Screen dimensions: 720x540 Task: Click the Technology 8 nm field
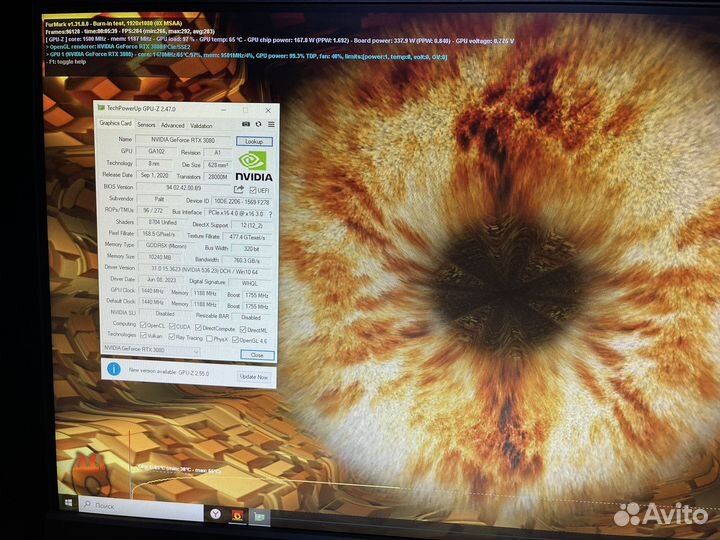[154, 163]
